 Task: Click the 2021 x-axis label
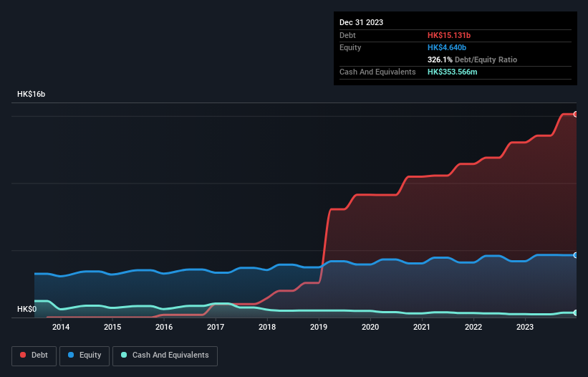tap(422, 327)
